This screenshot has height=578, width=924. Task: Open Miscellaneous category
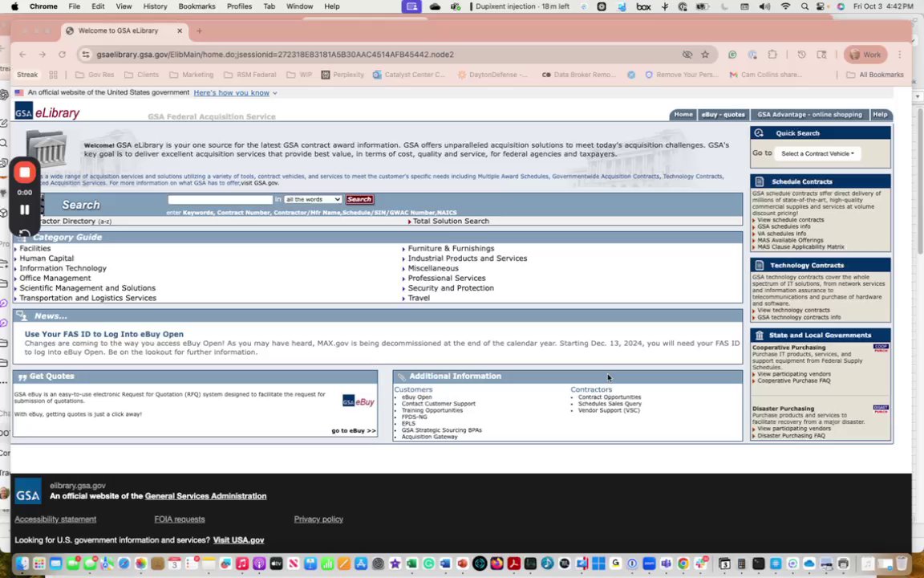[x=433, y=268]
